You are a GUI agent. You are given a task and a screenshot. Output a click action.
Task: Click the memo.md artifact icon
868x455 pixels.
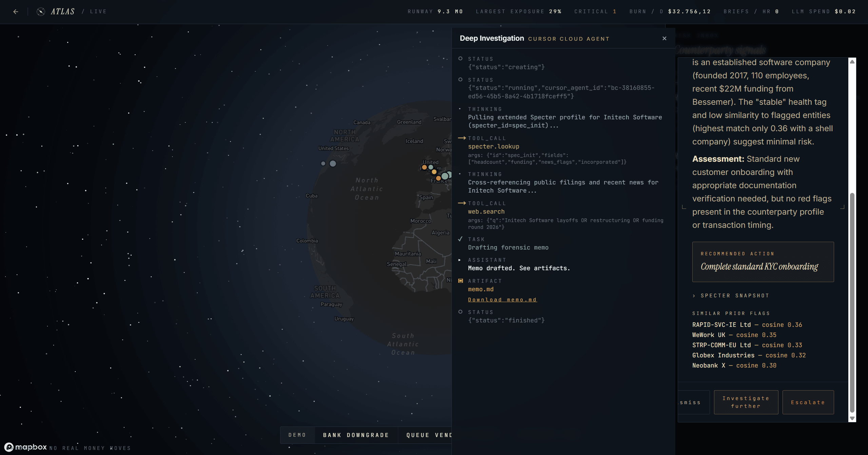(460, 281)
